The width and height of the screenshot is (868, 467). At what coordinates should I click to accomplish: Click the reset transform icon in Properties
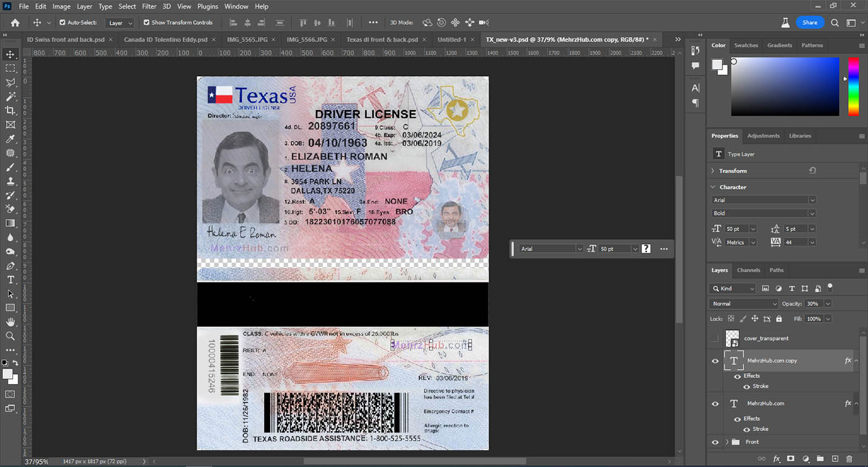(x=812, y=170)
